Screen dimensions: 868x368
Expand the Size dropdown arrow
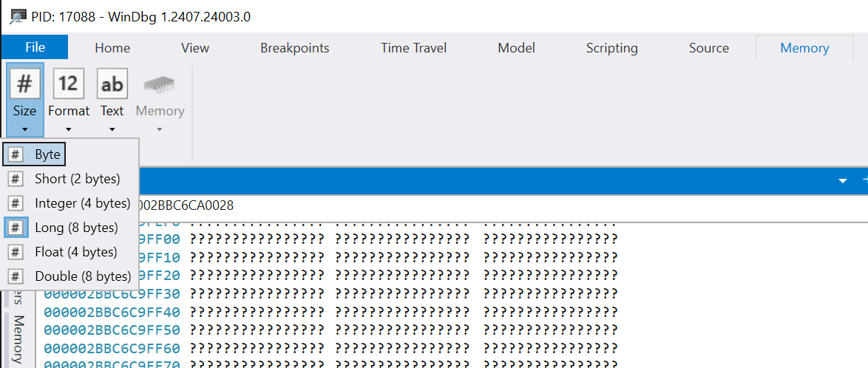click(x=24, y=130)
